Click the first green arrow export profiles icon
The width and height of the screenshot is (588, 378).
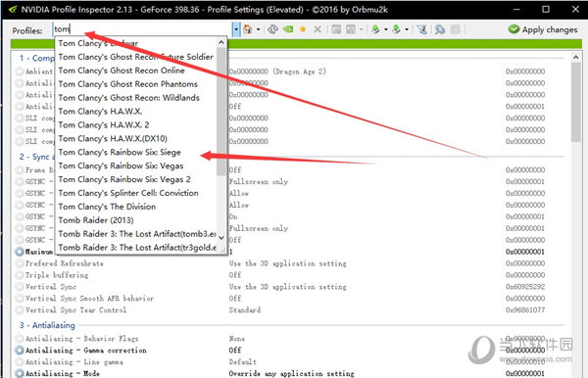375,29
